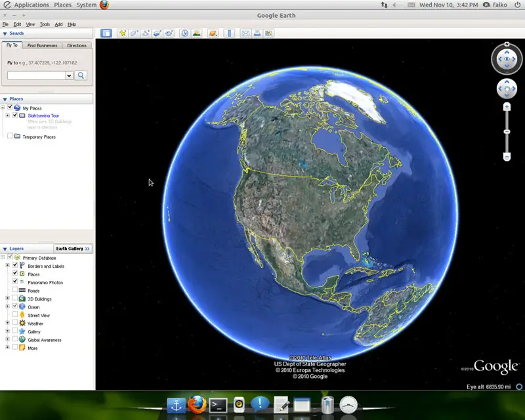Image resolution: width=525 pixels, height=420 pixels.
Task: Collapse the Search panel
Action: click(5, 33)
